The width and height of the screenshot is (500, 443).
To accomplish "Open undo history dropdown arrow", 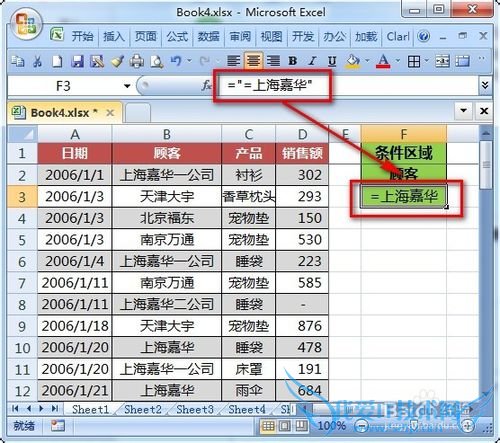I will [189, 61].
